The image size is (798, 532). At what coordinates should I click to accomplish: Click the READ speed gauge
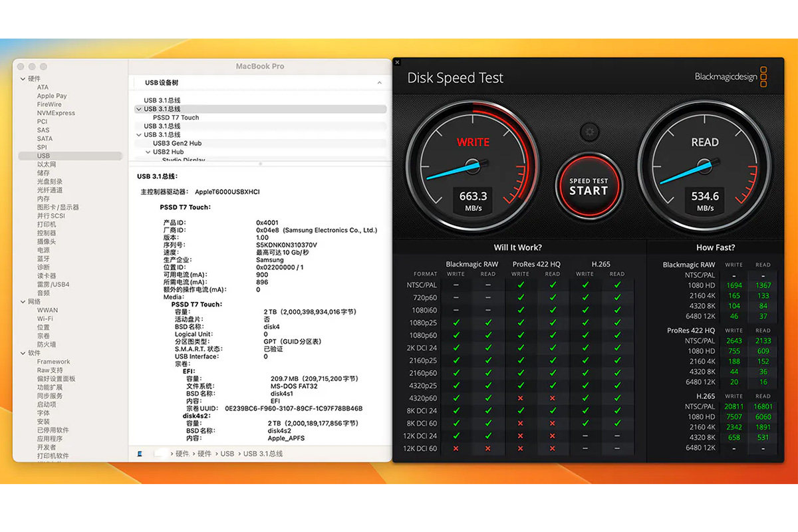tap(705, 165)
